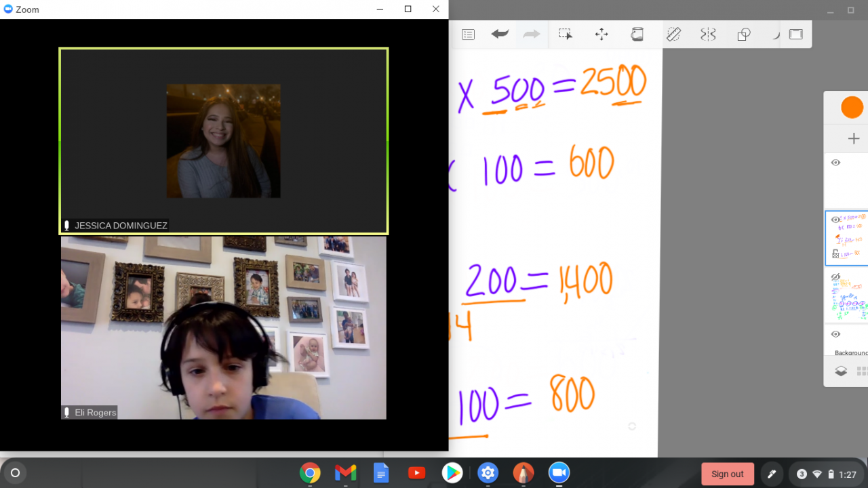Image resolution: width=868 pixels, height=488 pixels.
Task: Select Jessica Dominguez's video tile in Zoom
Action: 224,141
